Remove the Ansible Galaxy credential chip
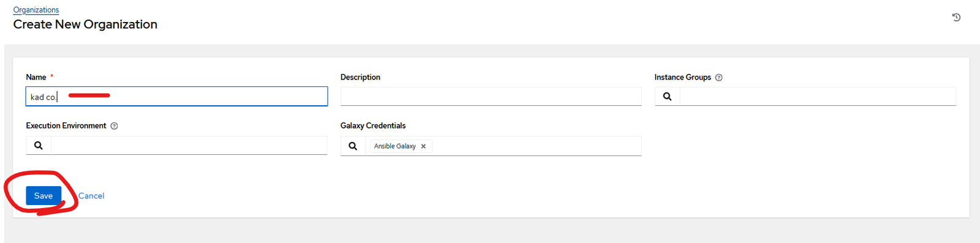Image resolution: width=980 pixels, height=243 pixels. [423, 146]
